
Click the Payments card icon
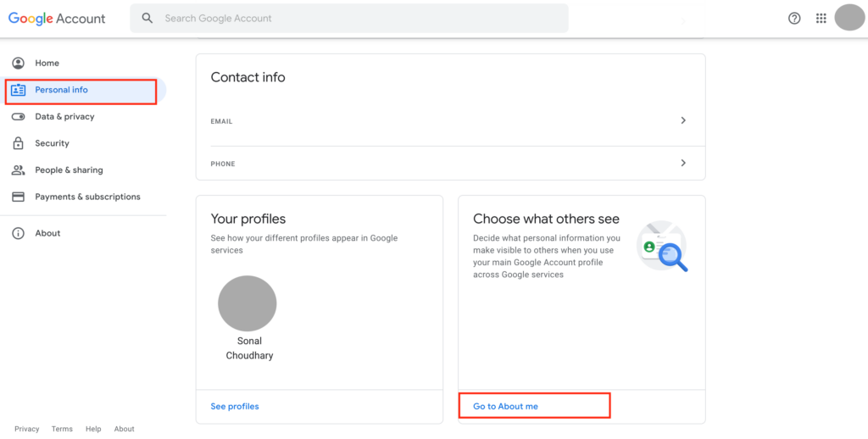(18, 197)
